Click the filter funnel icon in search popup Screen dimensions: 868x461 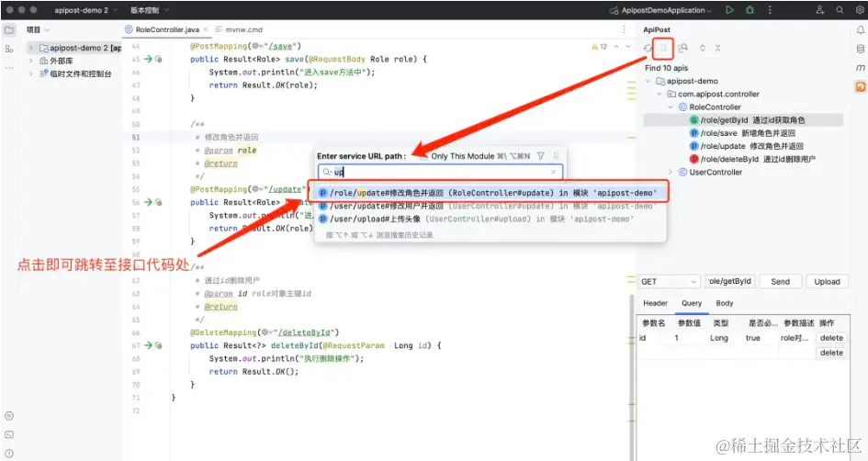tap(541, 156)
